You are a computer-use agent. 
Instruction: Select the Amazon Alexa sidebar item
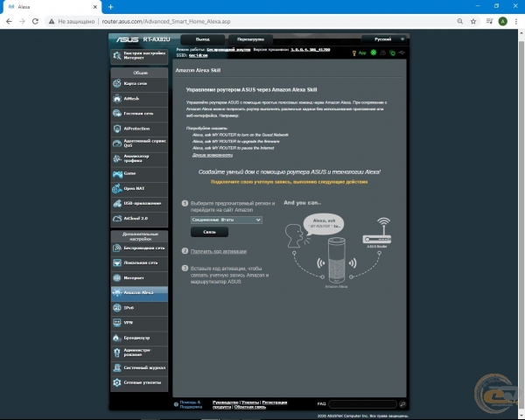(139, 293)
